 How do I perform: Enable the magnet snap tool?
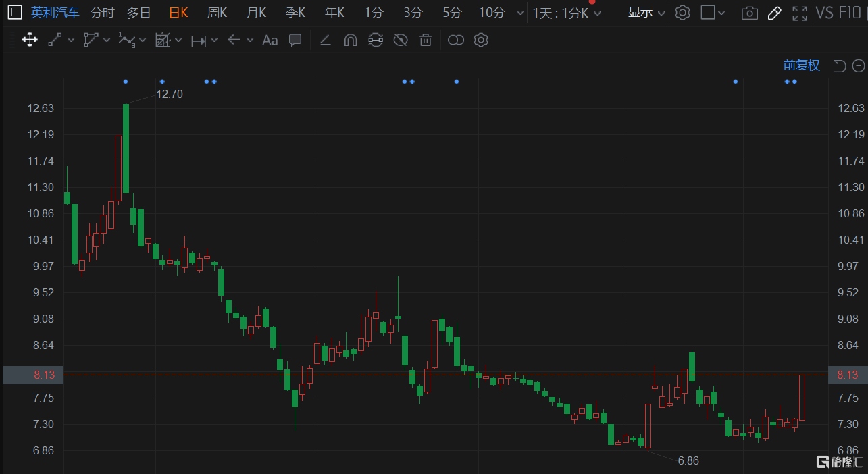pos(350,41)
